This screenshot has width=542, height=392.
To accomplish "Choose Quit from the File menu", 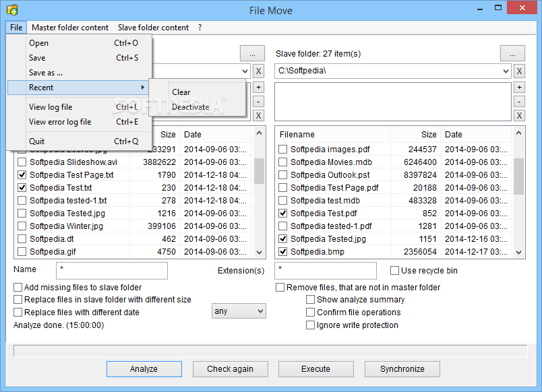I will click(80, 141).
